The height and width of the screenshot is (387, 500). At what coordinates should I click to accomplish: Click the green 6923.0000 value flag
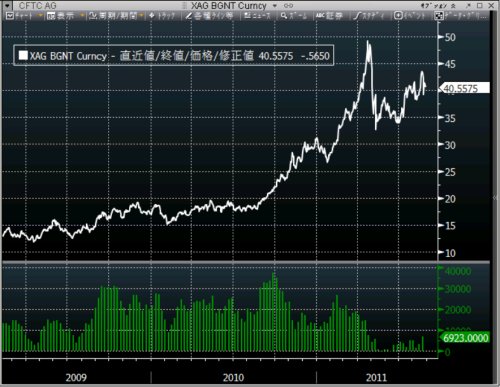pyautogui.click(x=465, y=338)
